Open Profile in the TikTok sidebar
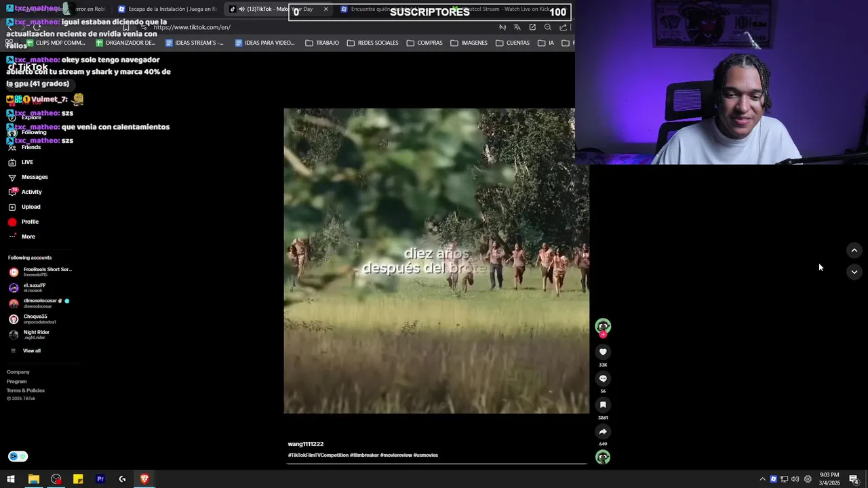Screen dimensions: 868x488 23,222
